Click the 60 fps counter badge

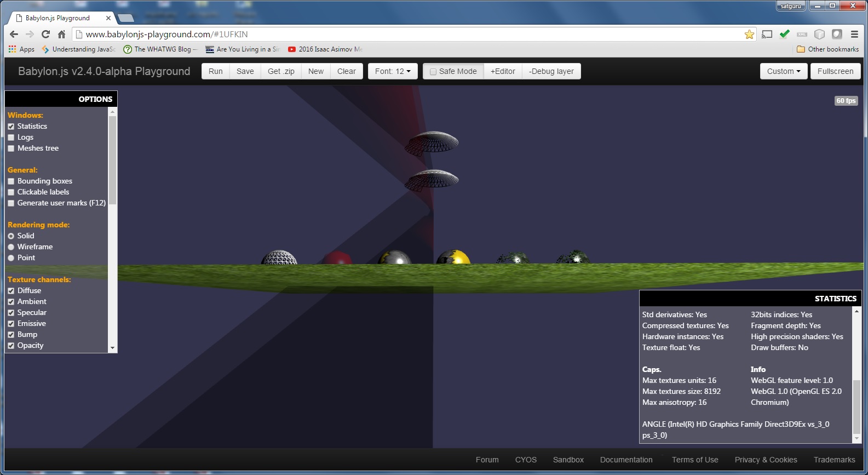[846, 101]
